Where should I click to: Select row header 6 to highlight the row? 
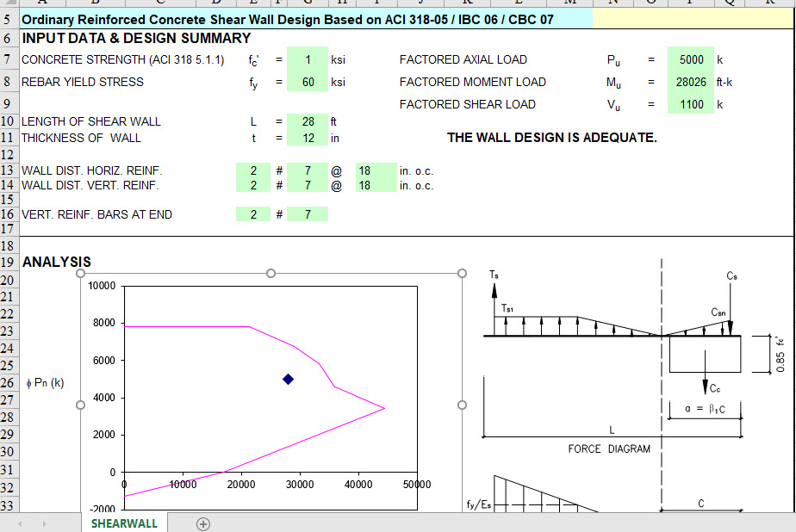click(7, 39)
